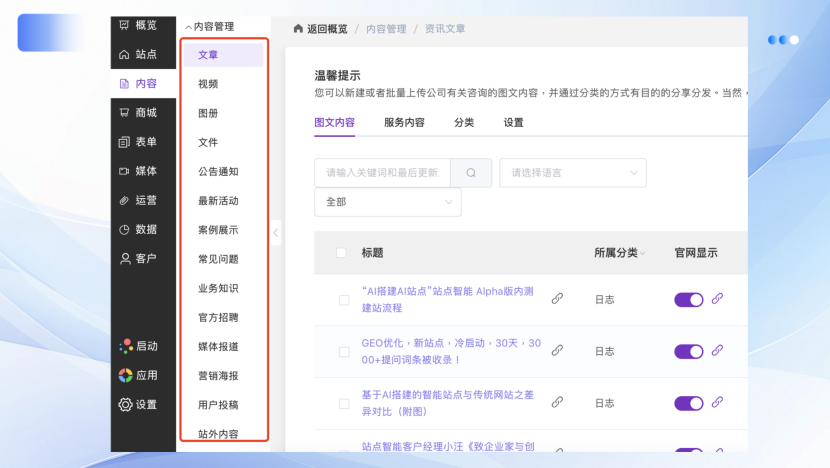Open the 请选择语言 dropdown
The width and height of the screenshot is (830, 468).
[573, 173]
